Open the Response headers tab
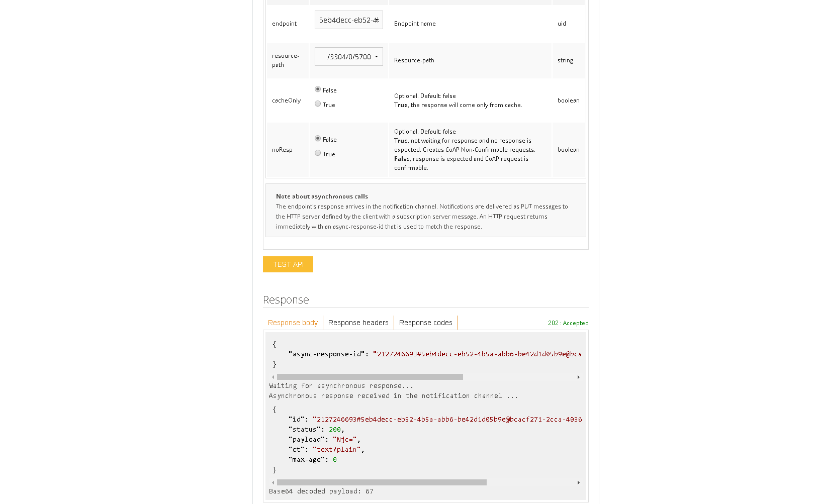Viewport: 817px width, 504px height. click(358, 323)
